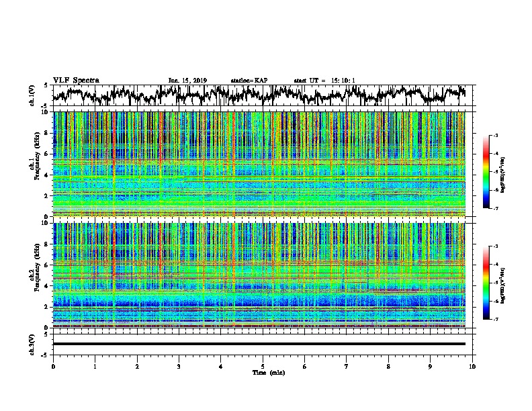532x411 pixels.
Task: Click time axis tick label "7"
Action: click(x=346, y=367)
